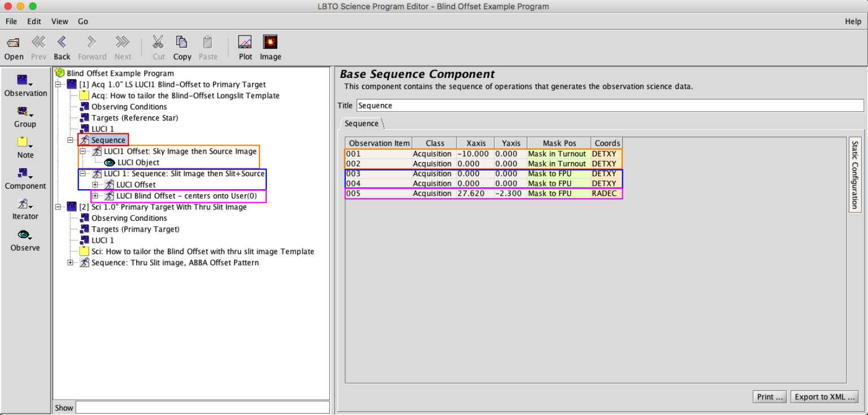
Task: Click the Mask Pos column header
Action: point(559,143)
